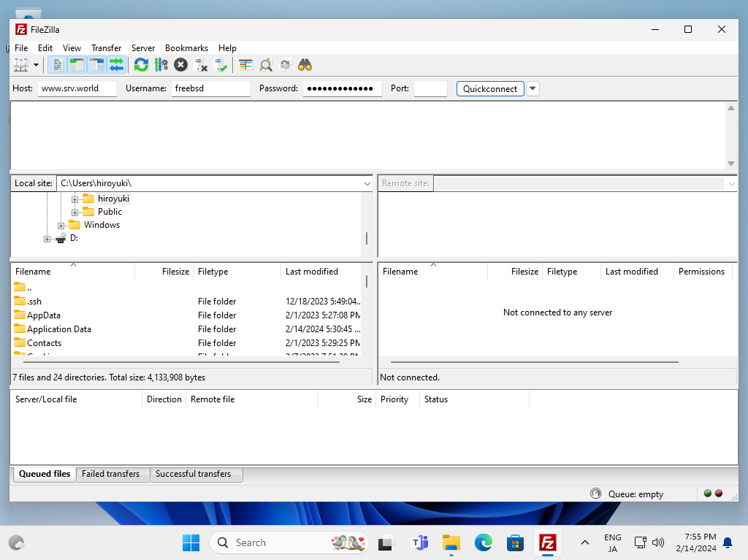Screen dimensions: 748x560
Task: Open Microsoft Edge from taskbar
Action: tap(484, 542)
